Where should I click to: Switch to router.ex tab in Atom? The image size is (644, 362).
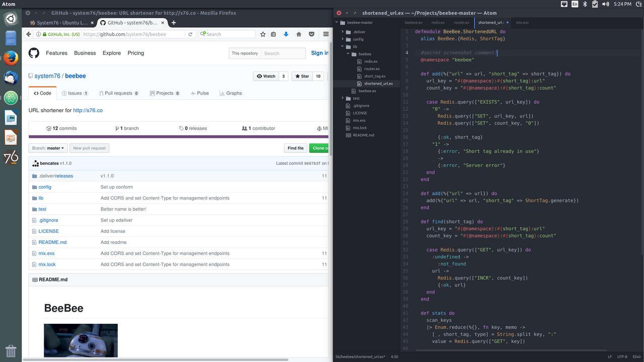461,23
